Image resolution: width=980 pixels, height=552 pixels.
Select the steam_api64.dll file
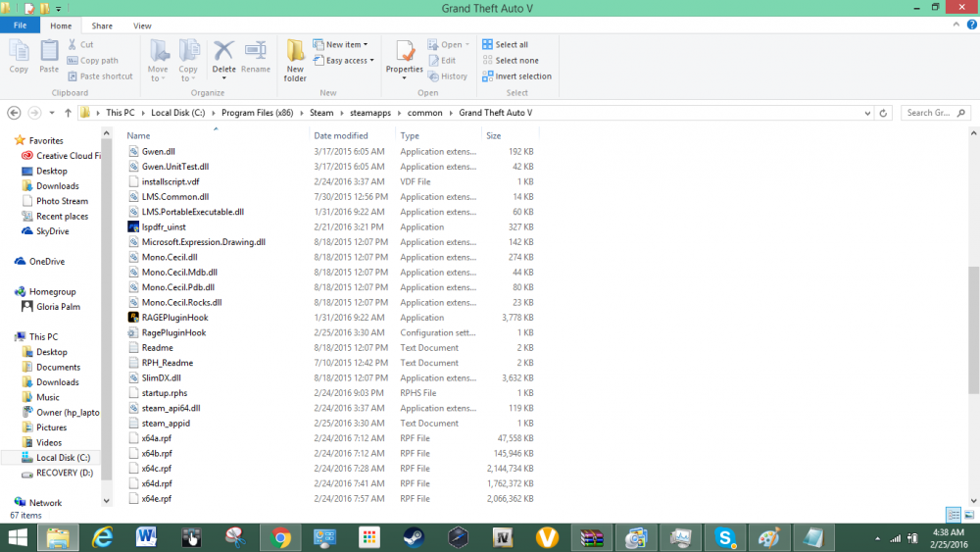[171, 408]
